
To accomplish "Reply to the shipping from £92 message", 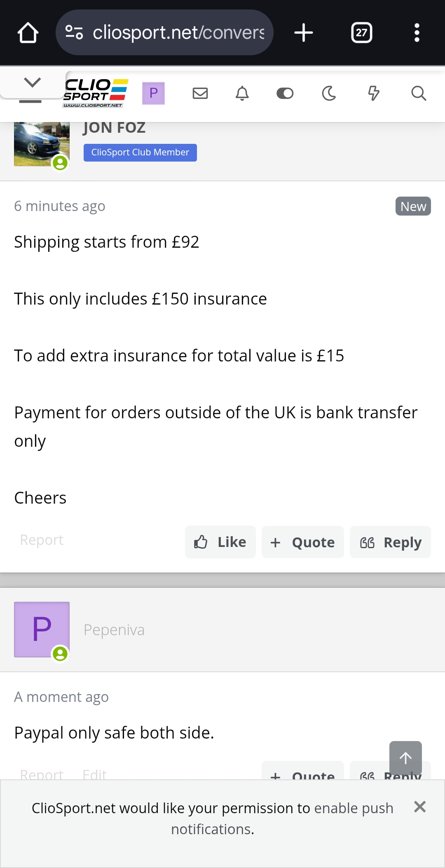I will [x=390, y=542].
